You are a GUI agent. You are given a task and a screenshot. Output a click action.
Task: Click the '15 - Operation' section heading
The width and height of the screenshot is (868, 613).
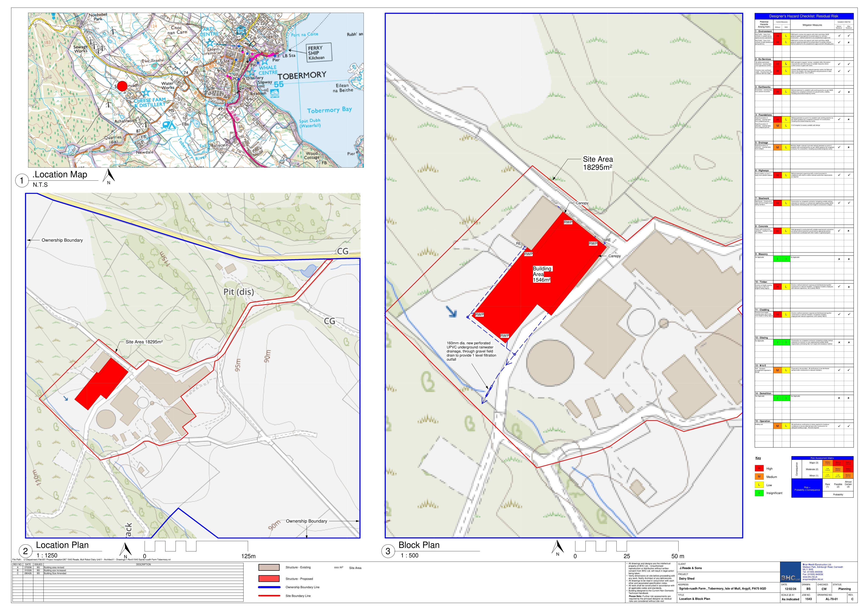pos(763,421)
